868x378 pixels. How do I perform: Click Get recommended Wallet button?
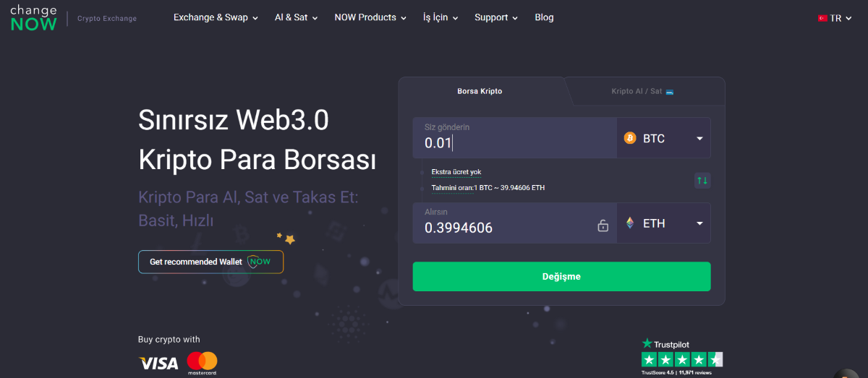coord(210,262)
